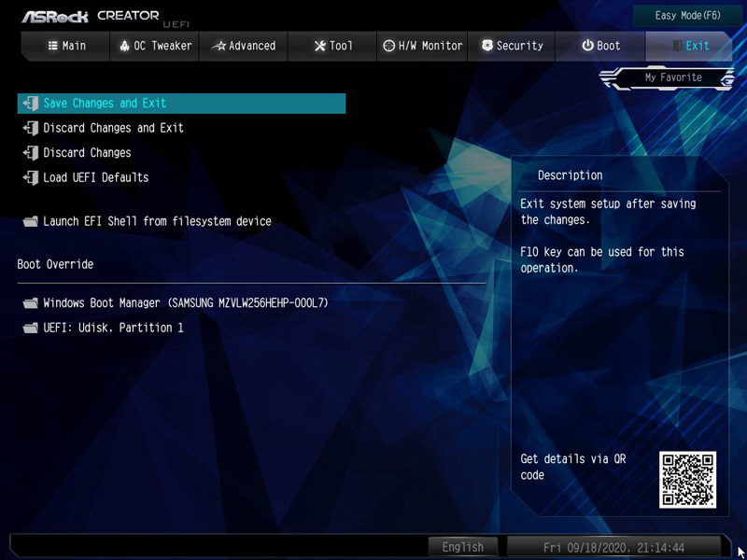The image size is (747, 560).
Task: Click the wrench icon on Tool tab
Action: click(x=320, y=46)
